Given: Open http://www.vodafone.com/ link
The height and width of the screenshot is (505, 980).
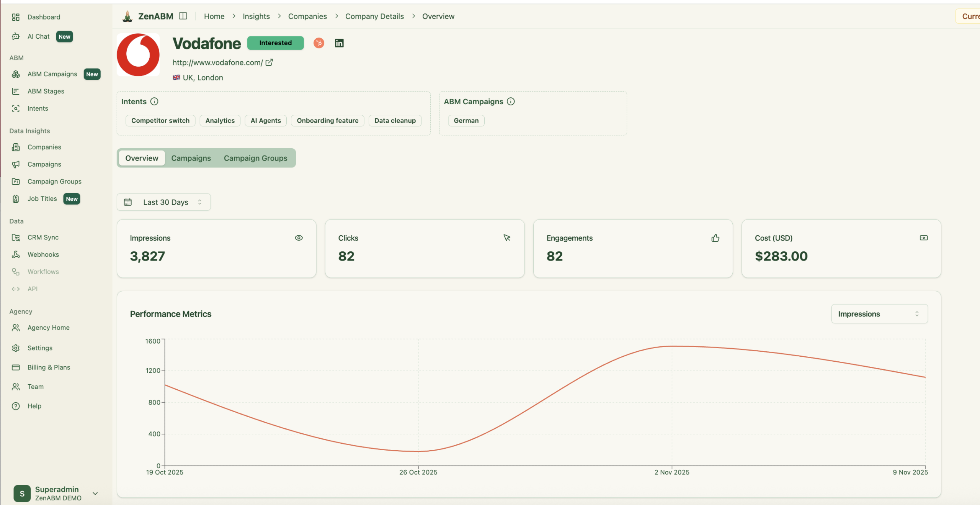Looking at the screenshot, I should 218,62.
